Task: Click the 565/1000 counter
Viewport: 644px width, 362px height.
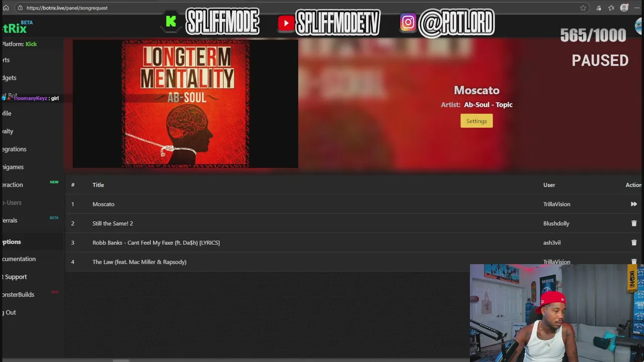Action: coord(593,35)
